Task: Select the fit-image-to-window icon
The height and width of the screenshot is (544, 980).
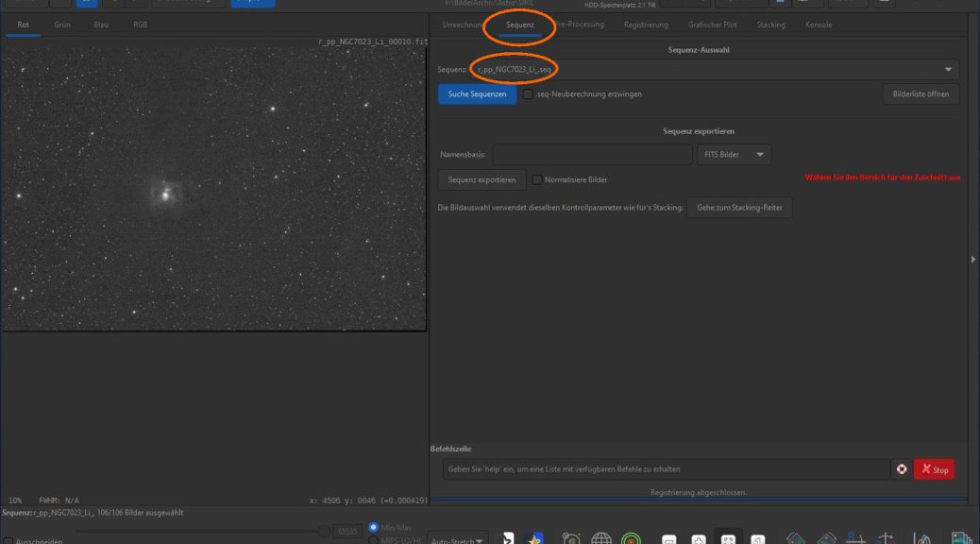Action: tap(730, 537)
